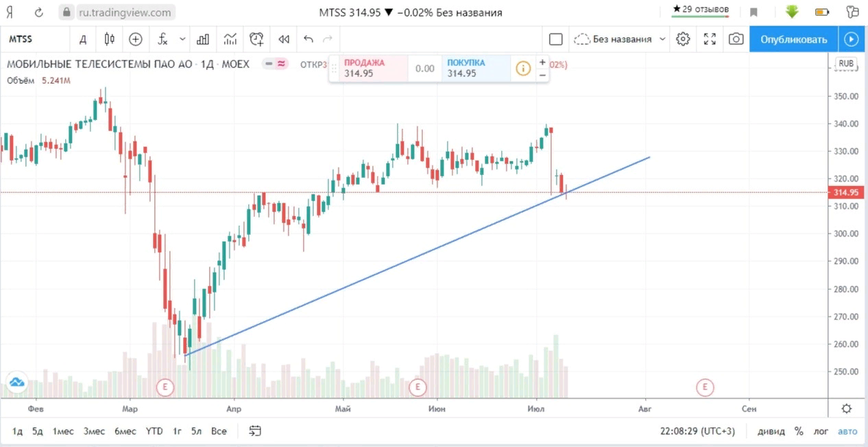Bookmark the page in browser
Viewport: 868px width, 447px height.
(754, 12)
